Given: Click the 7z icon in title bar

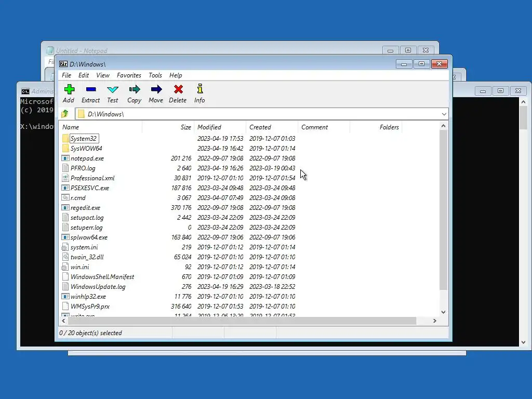Looking at the screenshot, I should click(63, 64).
